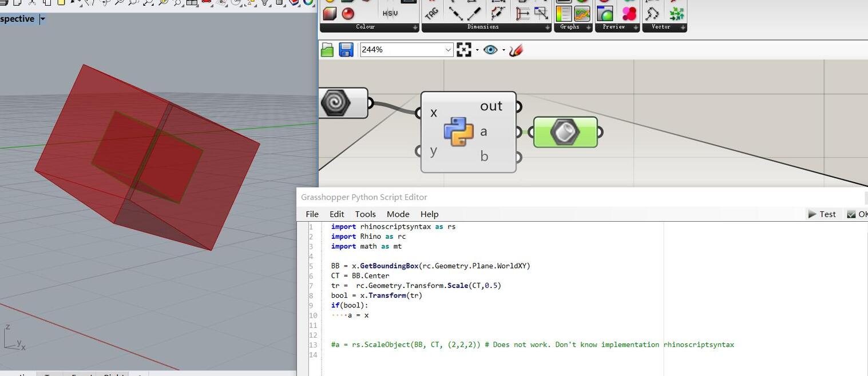
Task: Click the 'if(bool):' statement
Action: (350, 305)
